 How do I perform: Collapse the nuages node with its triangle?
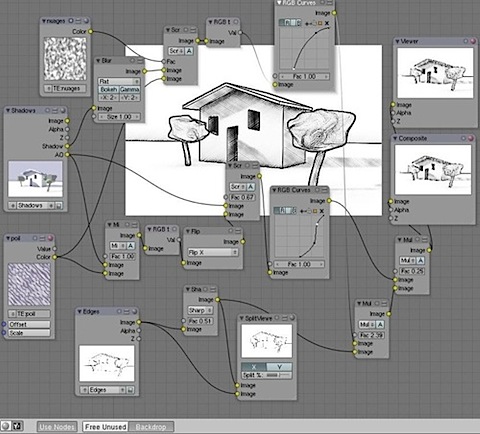[44, 21]
